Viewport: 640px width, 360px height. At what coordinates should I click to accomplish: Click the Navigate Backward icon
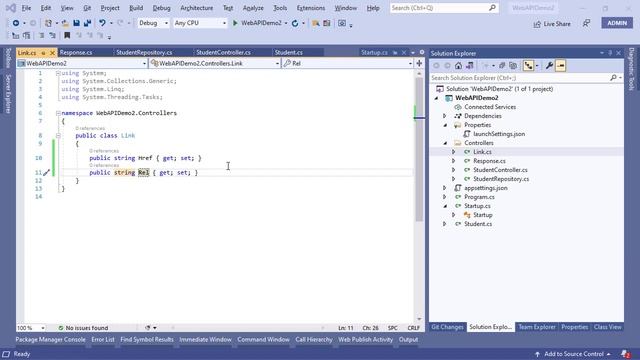(x=16, y=23)
